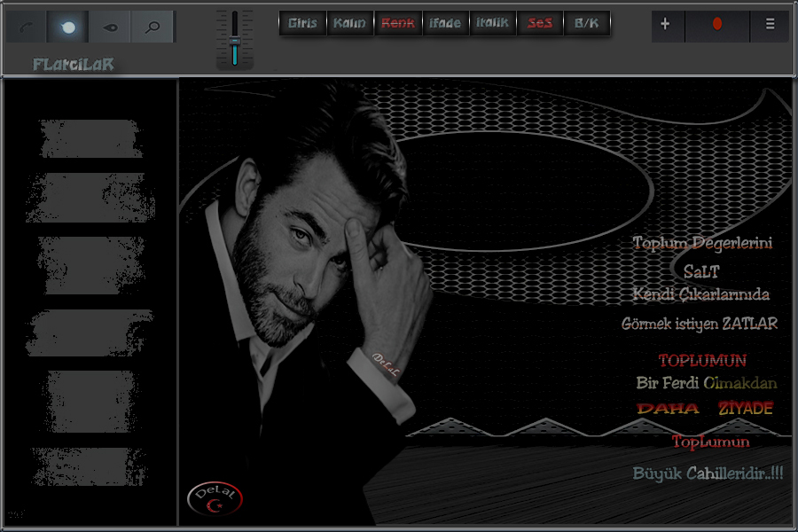Click the B/K button
798x532 pixels.
point(586,23)
